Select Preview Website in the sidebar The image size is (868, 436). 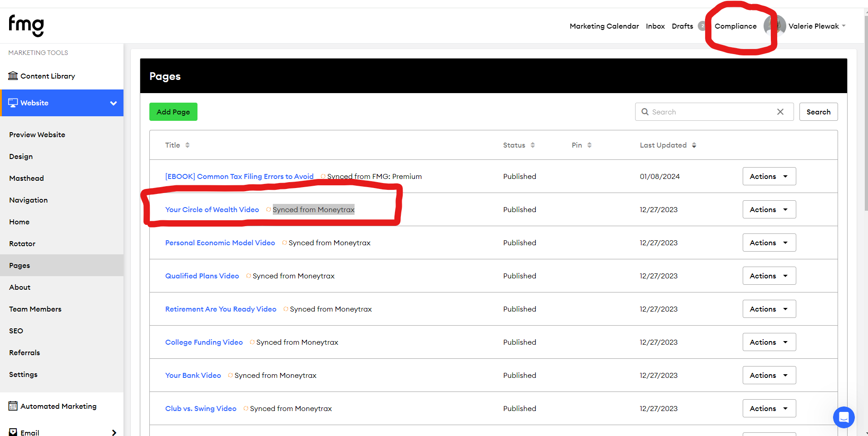37,134
